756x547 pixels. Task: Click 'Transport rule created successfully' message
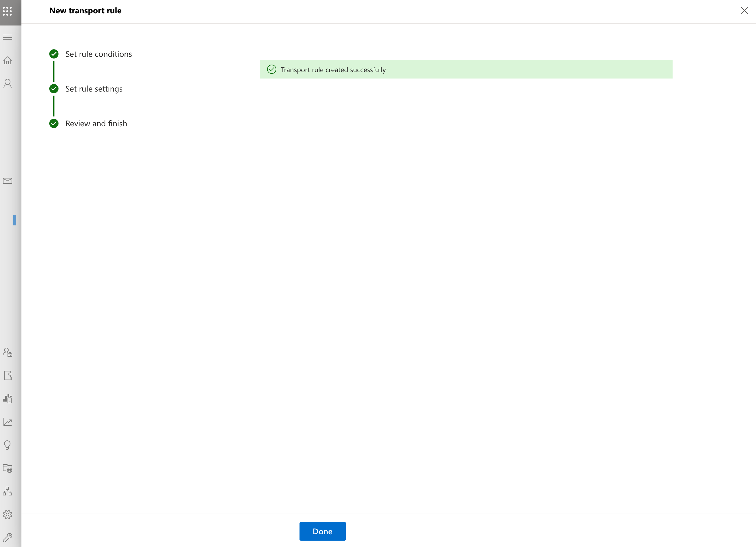click(x=333, y=70)
